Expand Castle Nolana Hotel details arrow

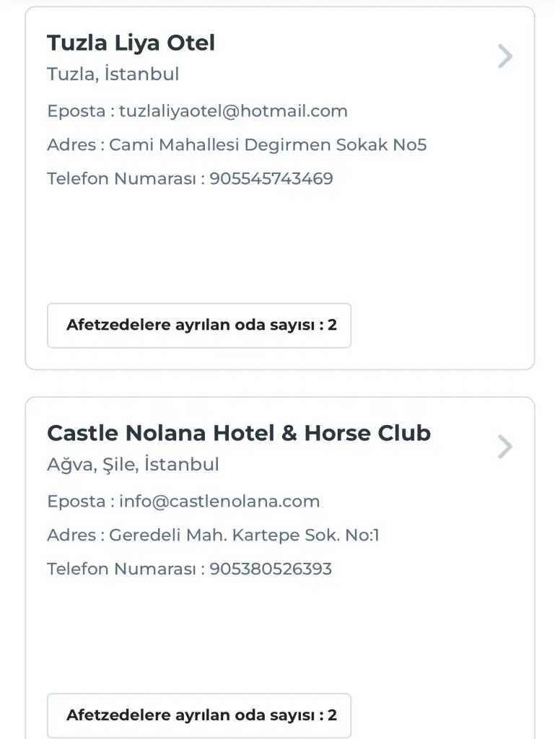click(505, 447)
